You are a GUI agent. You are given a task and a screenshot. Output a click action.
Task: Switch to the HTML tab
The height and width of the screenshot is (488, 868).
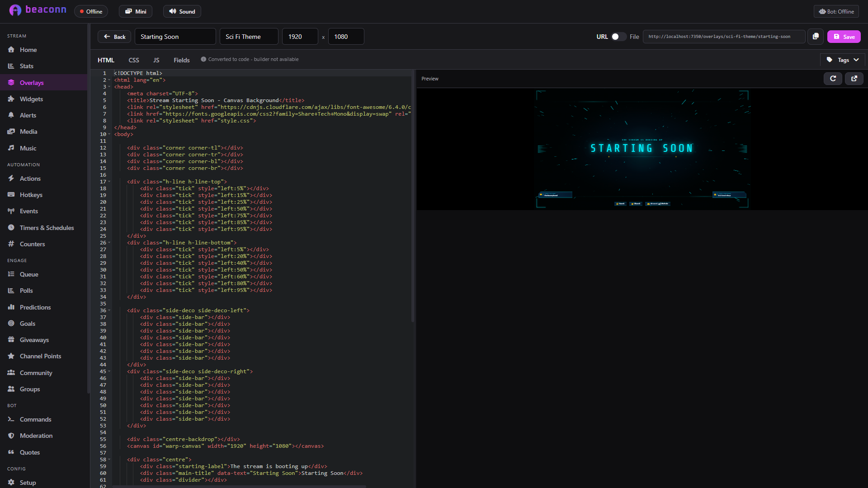106,60
